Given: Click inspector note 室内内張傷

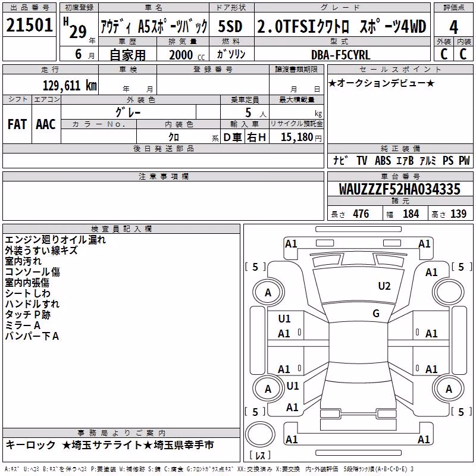Looking at the screenshot, I should pyautogui.click(x=27, y=283).
